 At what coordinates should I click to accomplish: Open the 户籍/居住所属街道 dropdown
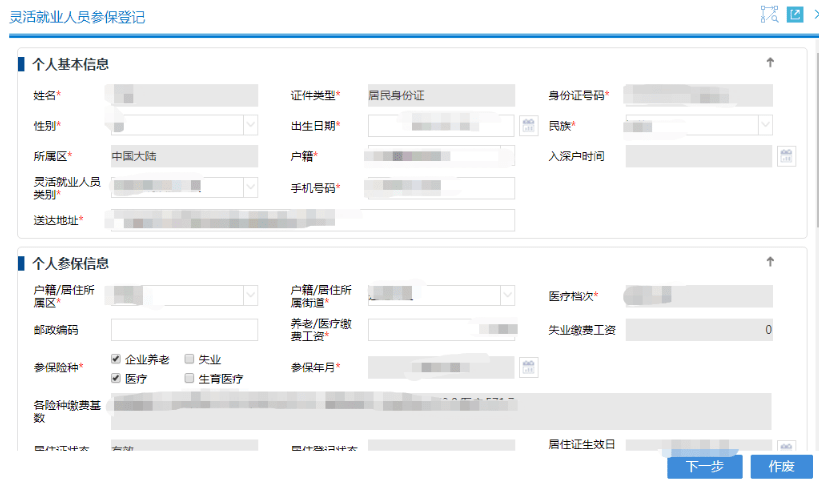(x=507, y=295)
